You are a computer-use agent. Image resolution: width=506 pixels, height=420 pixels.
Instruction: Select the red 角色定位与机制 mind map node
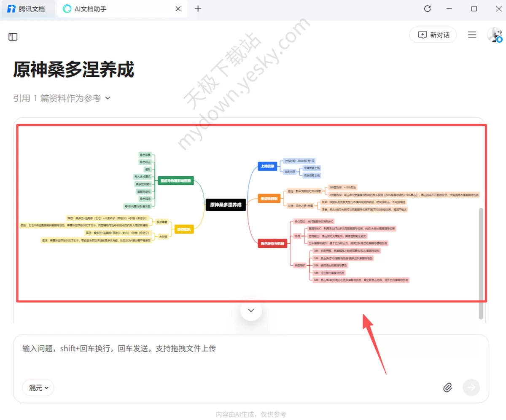click(272, 243)
